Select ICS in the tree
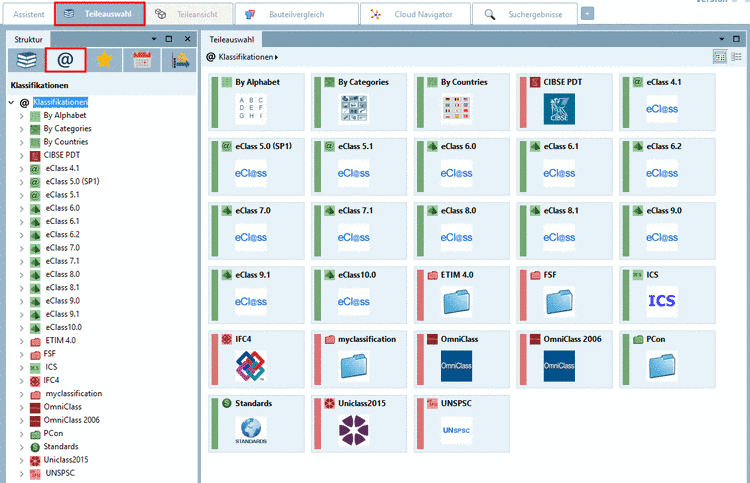This screenshot has height=483, width=750. tap(51, 367)
